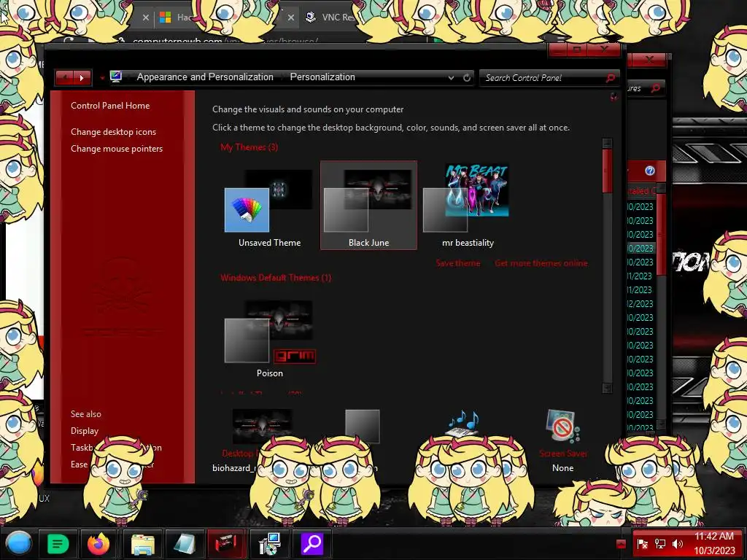Open File Explorer from the taskbar
Screen dimensions: 747x560
[x=142, y=544]
